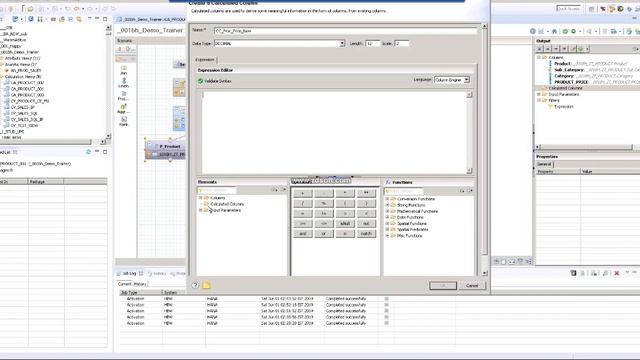Select Sub_Category column in Output panel

[x=569, y=70]
